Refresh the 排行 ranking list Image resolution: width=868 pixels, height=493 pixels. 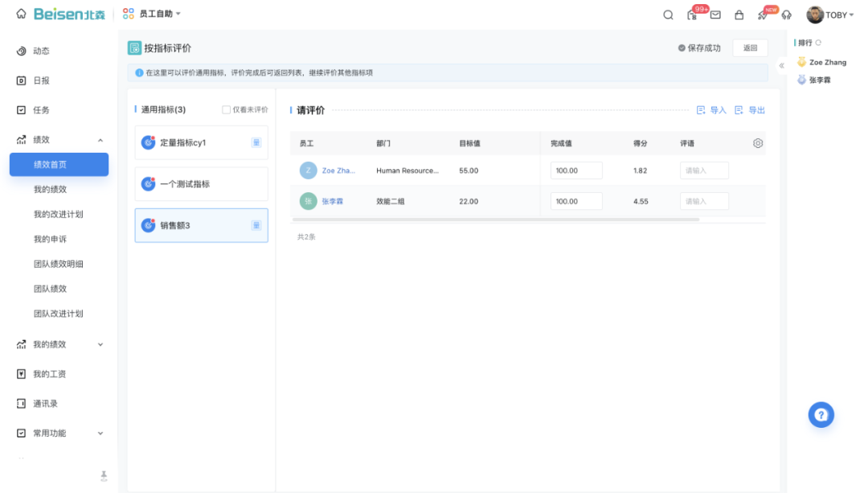pyautogui.click(x=819, y=43)
